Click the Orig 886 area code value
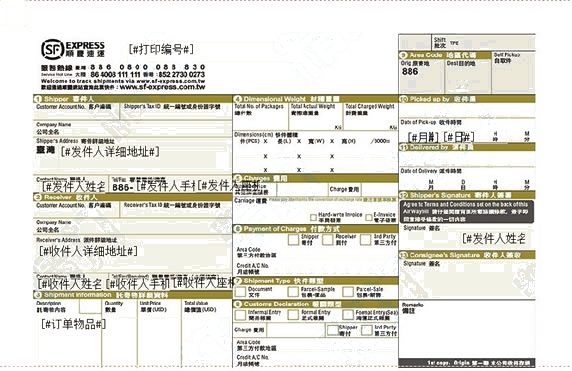 (x=410, y=72)
